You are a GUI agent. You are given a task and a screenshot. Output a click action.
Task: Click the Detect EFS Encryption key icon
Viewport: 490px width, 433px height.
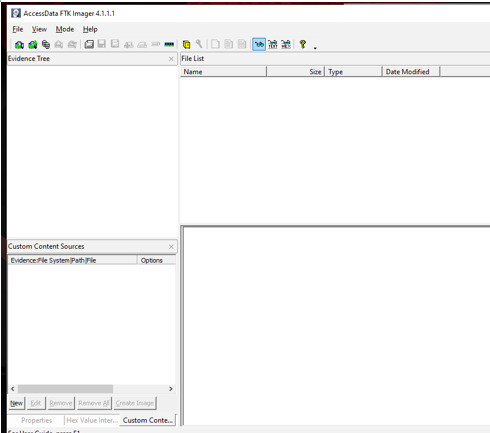point(199,44)
